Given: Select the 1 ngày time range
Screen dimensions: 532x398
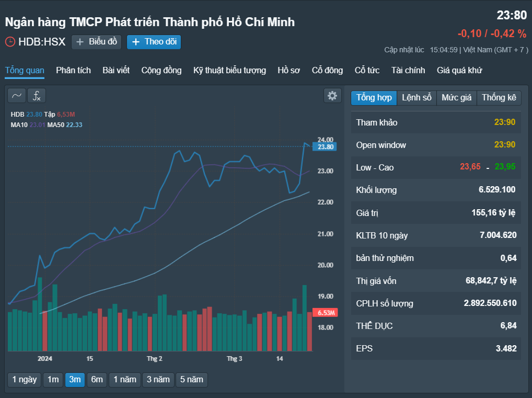Looking at the screenshot, I should coord(25,380).
